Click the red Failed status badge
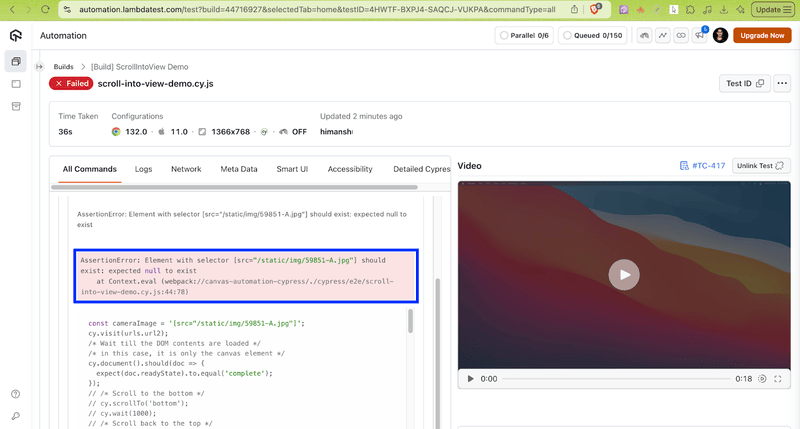The height and width of the screenshot is (429, 800). (x=71, y=83)
